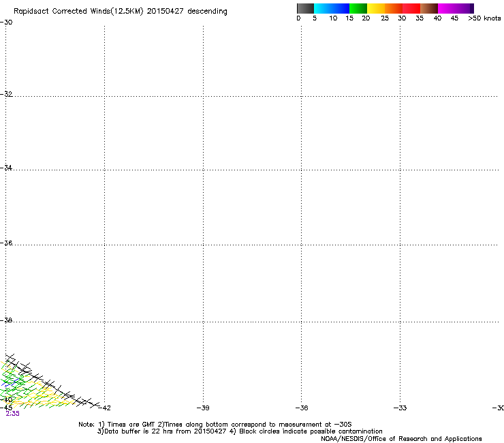
Task: Click the purple '2:35' swath time label
Action: (12, 414)
